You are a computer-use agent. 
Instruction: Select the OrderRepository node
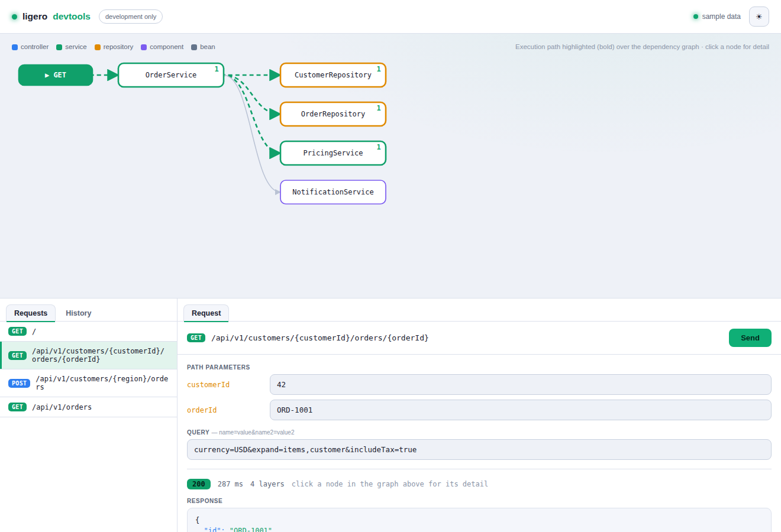pyautogui.click(x=333, y=114)
